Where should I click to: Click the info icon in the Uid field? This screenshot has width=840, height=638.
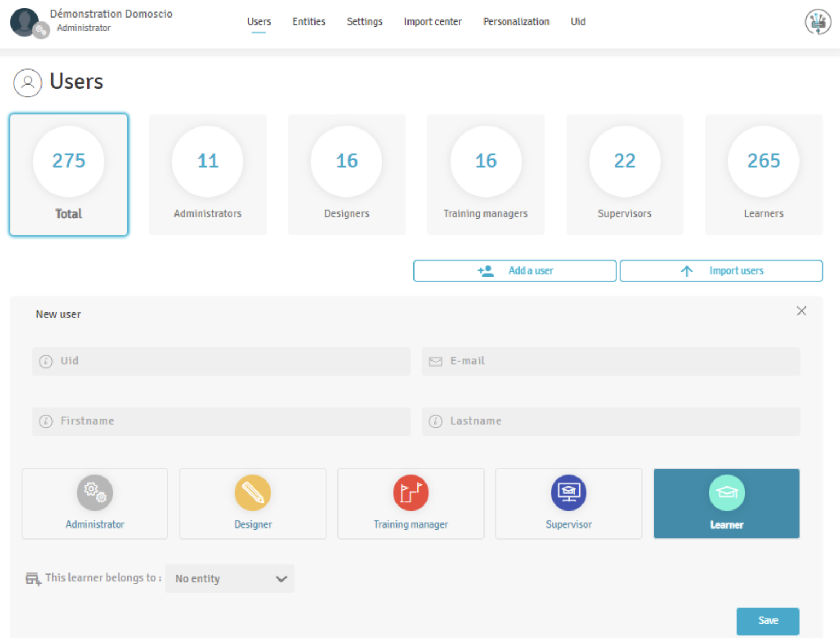click(x=46, y=361)
